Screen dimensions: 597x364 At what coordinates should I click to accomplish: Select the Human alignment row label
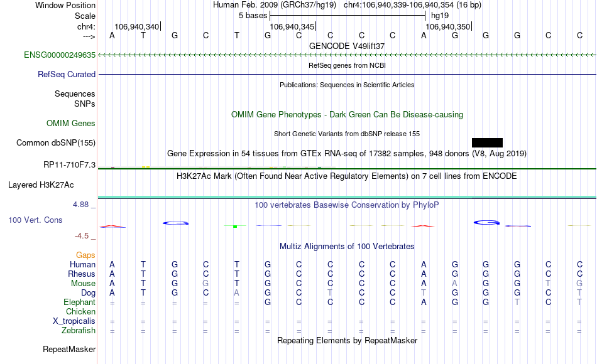(82, 264)
